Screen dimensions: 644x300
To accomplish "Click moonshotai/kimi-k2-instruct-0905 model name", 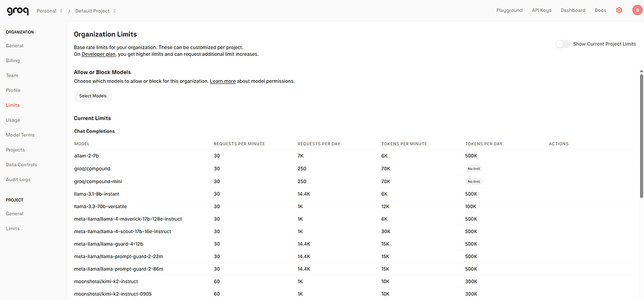I will 113,294.
